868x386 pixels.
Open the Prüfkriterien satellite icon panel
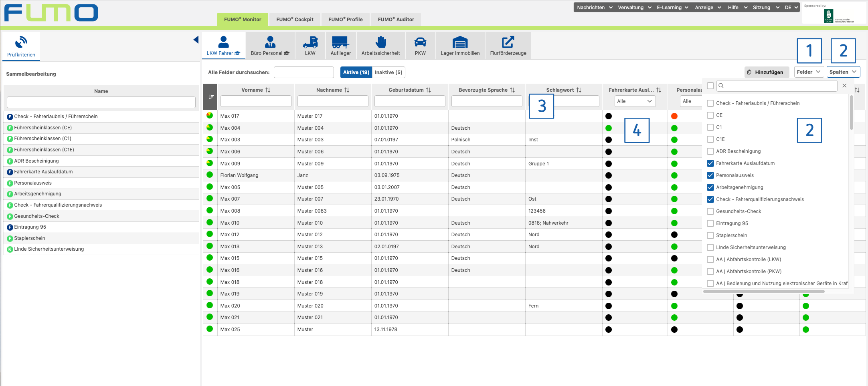click(21, 42)
